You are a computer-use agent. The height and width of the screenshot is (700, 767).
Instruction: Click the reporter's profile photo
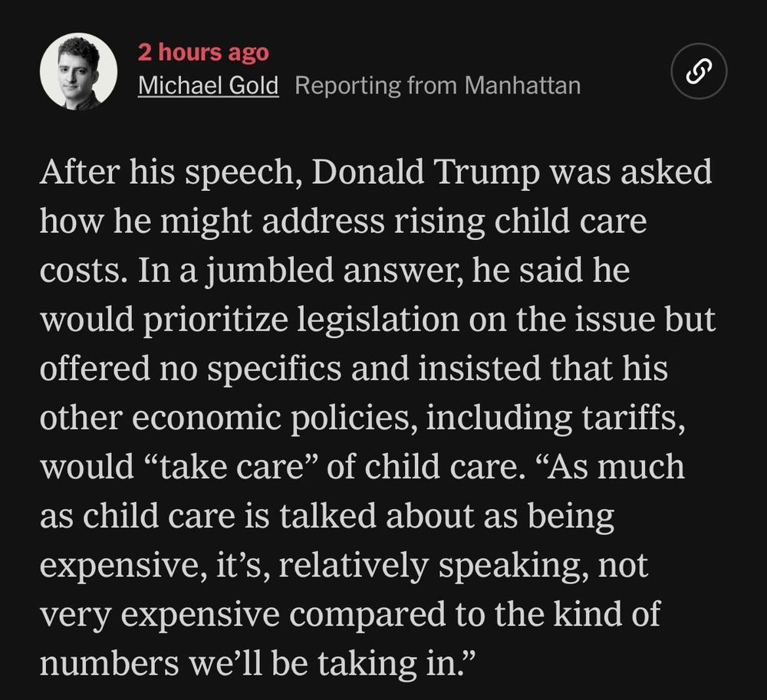point(78,71)
